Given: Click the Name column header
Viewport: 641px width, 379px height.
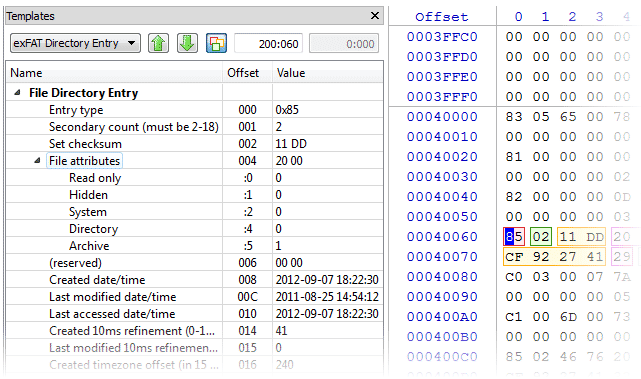Looking at the screenshot, I should click(x=114, y=73).
